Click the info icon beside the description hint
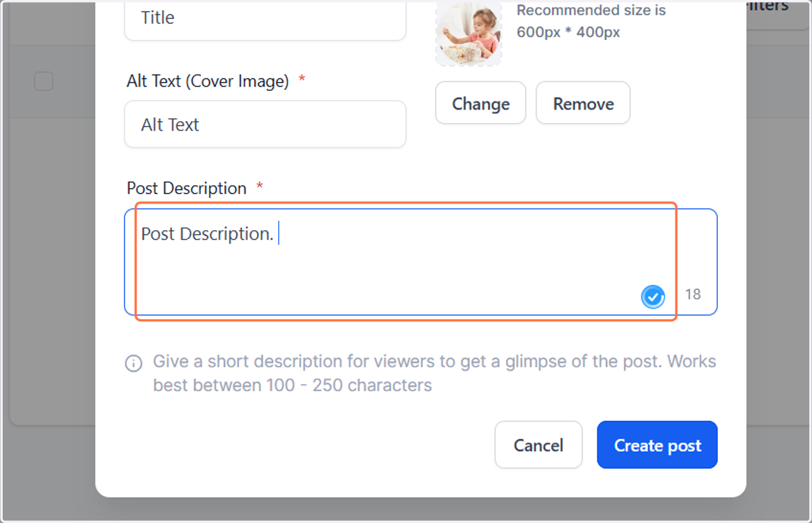The image size is (812, 523). [x=134, y=363]
